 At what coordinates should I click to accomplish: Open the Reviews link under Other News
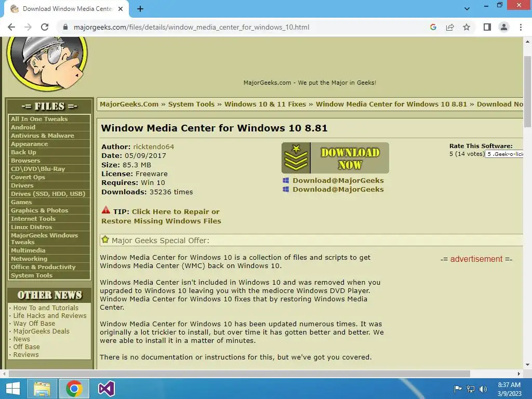click(26, 354)
